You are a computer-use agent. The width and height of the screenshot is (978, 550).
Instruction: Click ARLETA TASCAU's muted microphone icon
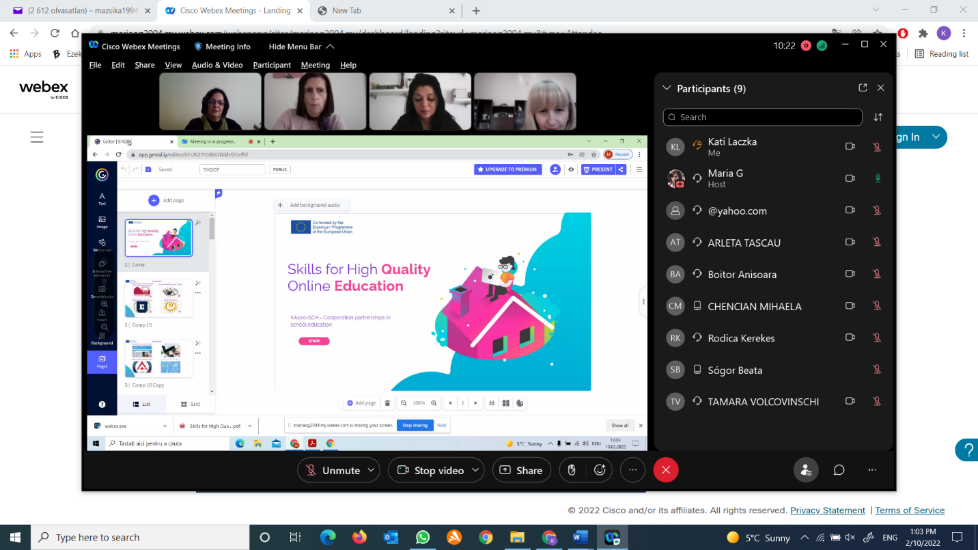point(877,242)
